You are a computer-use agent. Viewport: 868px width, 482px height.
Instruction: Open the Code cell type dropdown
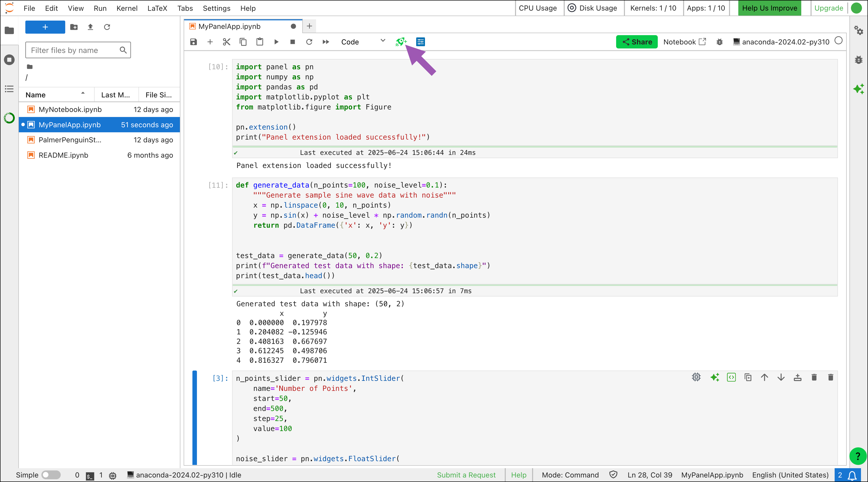pos(363,42)
